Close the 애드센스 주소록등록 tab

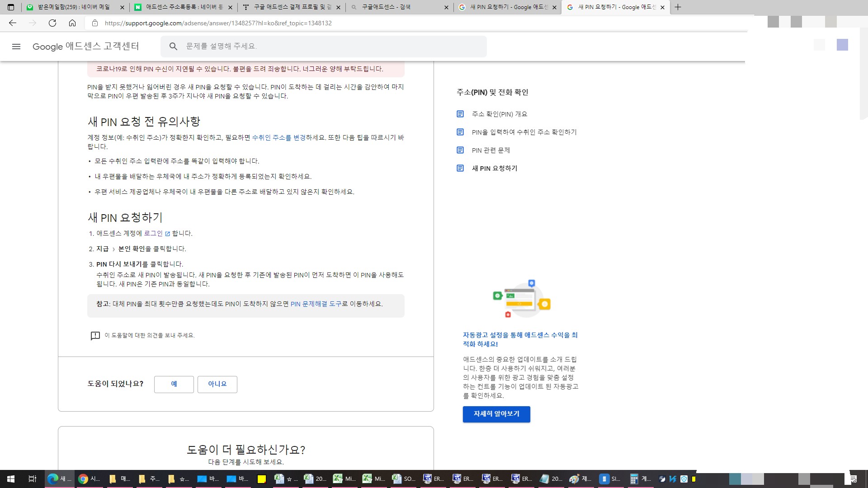pyautogui.click(x=230, y=7)
